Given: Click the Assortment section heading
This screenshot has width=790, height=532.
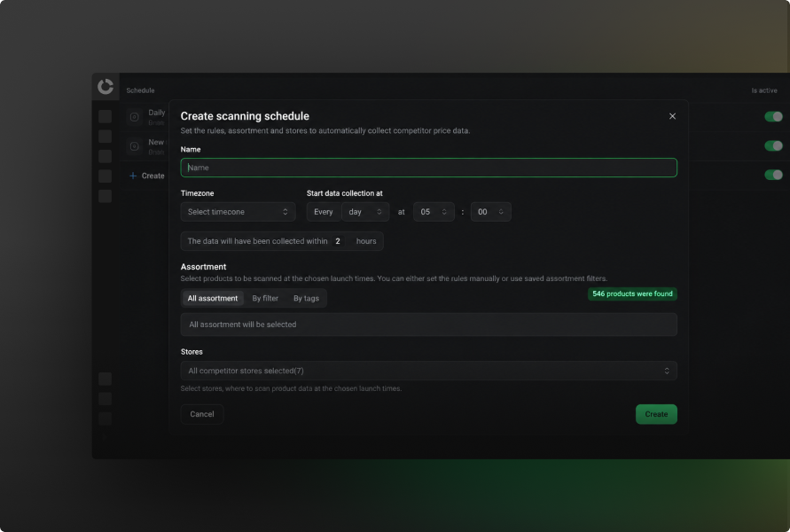Looking at the screenshot, I should pos(204,267).
